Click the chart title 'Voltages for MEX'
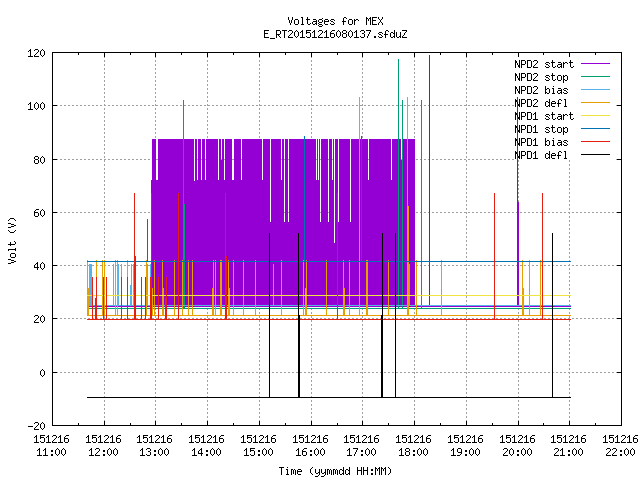Image resolution: width=640 pixels, height=480 pixels. pyautogui.click(x=335, y=21)
